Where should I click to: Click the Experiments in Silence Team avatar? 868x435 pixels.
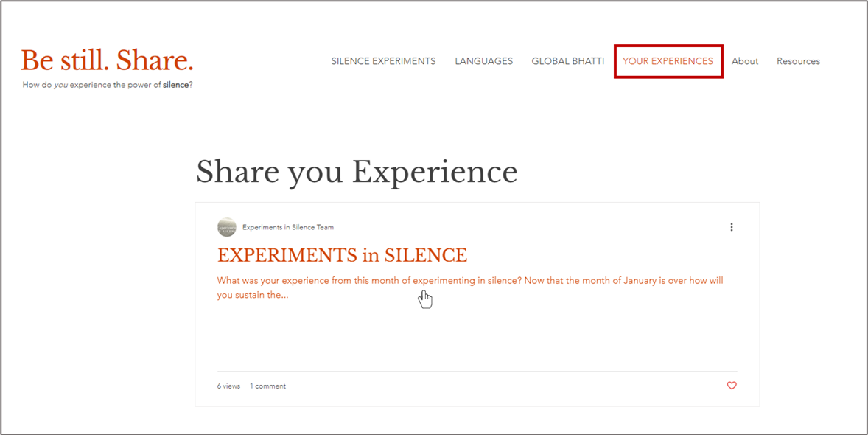(227, 227)
